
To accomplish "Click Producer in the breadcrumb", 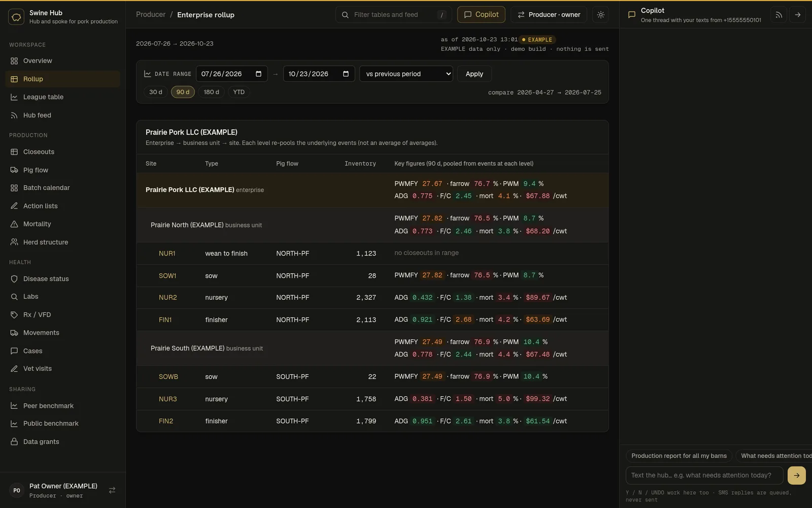I will tap(151, 15).
